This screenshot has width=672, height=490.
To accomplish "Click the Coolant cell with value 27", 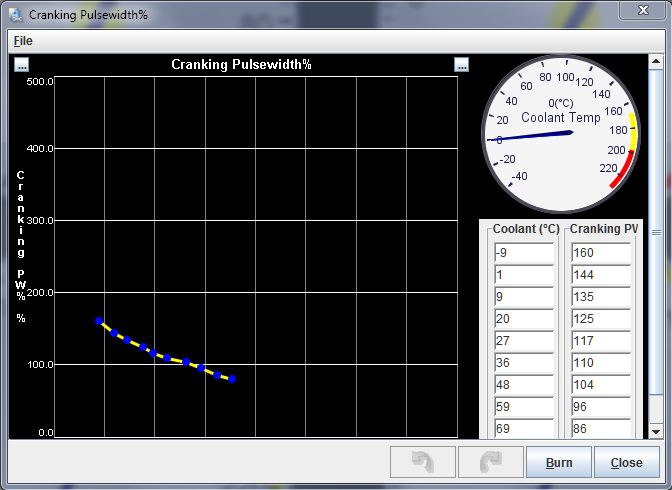I will (523, 341).
